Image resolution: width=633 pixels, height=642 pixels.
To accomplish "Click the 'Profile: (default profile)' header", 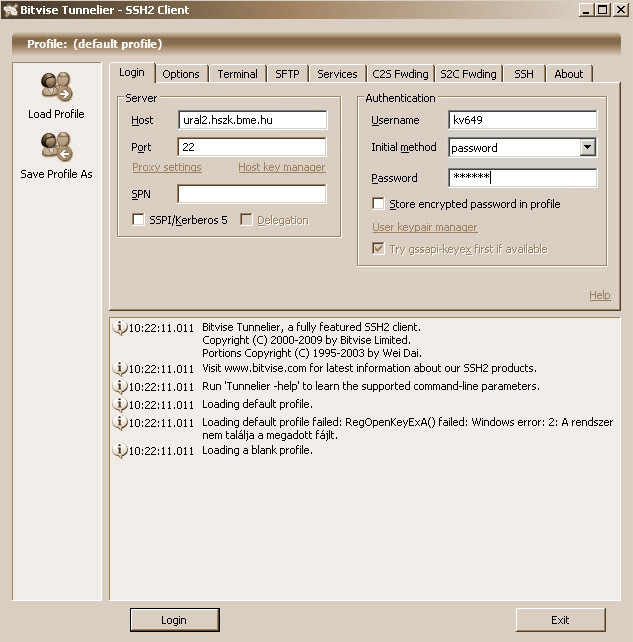I will point(95,44).
